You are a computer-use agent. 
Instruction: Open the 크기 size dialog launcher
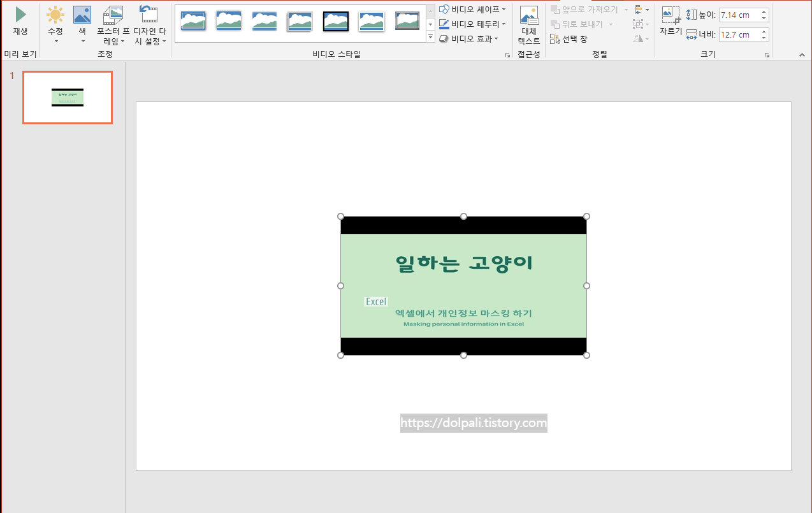(x=767, y=55)
